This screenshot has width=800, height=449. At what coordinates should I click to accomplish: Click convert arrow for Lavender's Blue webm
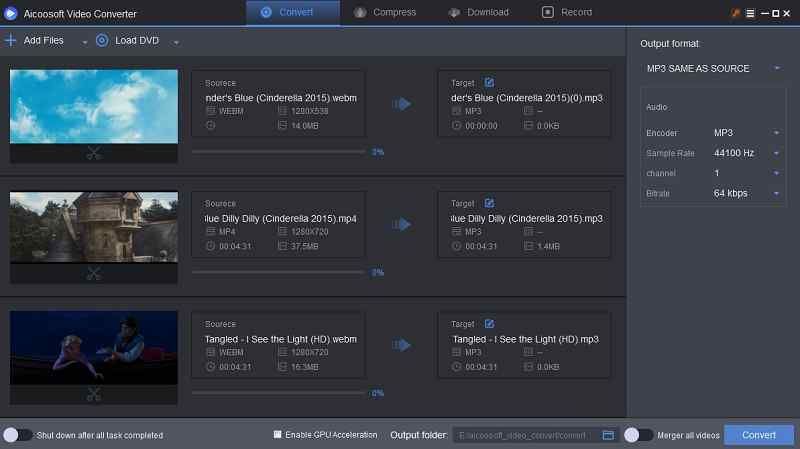point(402,104)
